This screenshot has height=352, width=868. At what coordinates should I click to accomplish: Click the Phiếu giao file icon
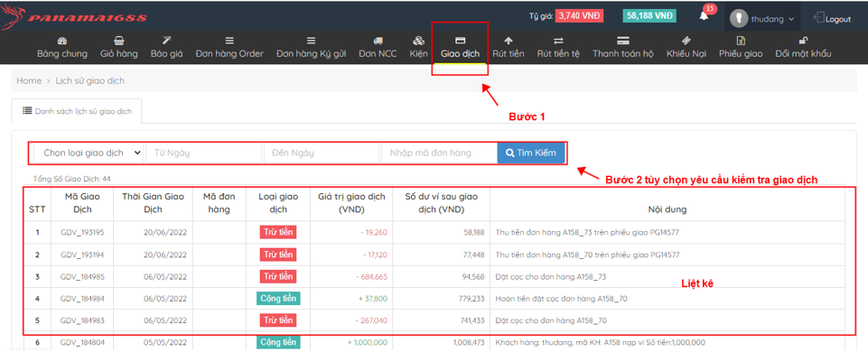coord(741,41)
